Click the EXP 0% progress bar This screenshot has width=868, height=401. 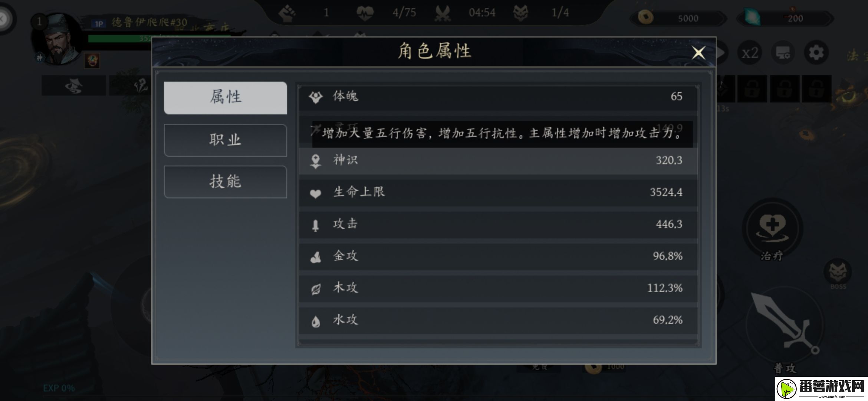click(59, 389)
